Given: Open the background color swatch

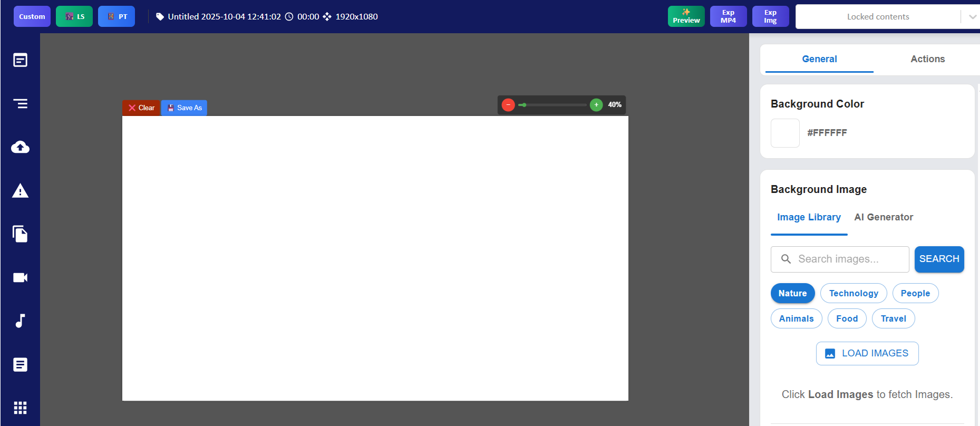Looking at the screenshot, I should (785, 133).
